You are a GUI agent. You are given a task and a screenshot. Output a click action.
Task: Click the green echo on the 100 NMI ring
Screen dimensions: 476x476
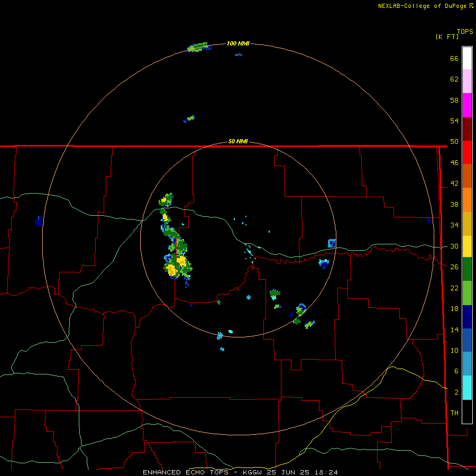(199, 47)
